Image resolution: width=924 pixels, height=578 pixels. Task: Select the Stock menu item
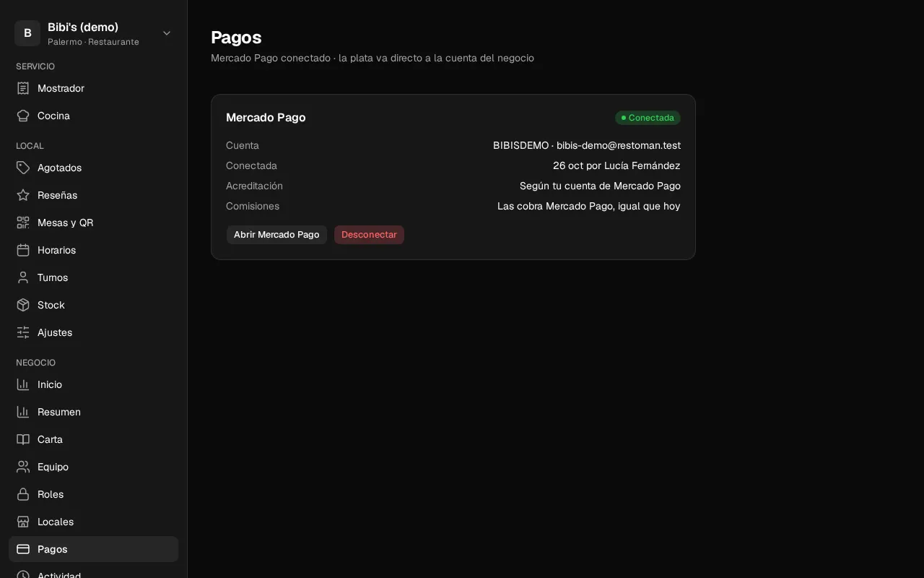tap(94, 305)
